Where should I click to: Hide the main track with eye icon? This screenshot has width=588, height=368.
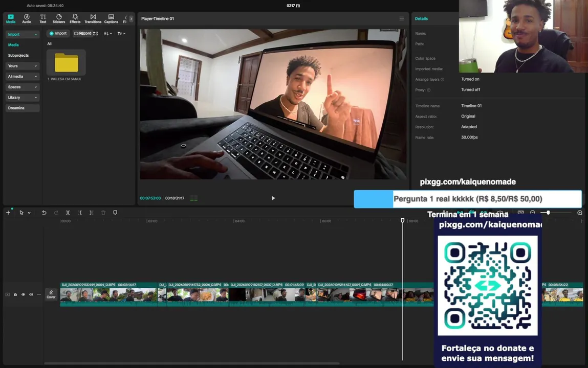click(23, 294)
